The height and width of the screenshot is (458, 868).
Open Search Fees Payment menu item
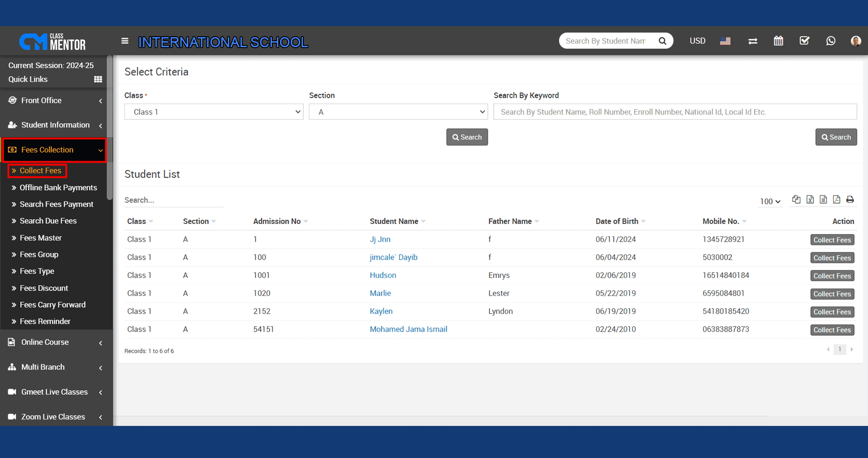pos(56,204)
